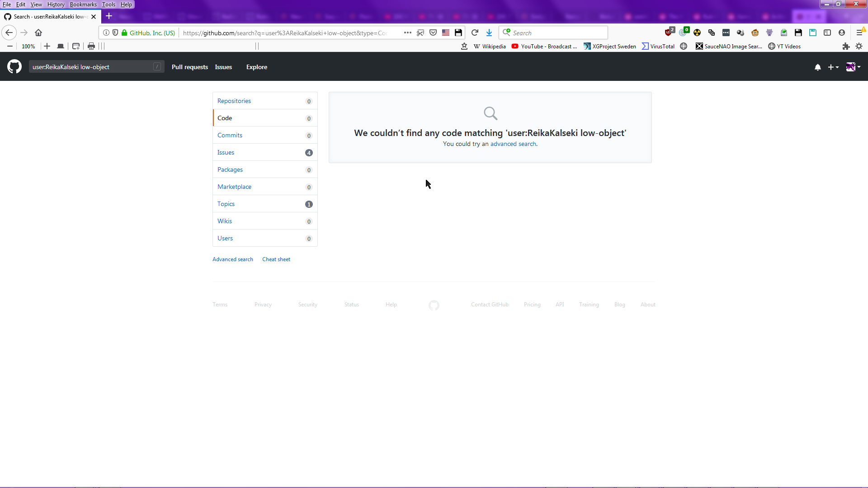Image resolution: width=868 pixels, height=488 pixels.
Task: Open the notifications bell
Action: pos(817,67)
